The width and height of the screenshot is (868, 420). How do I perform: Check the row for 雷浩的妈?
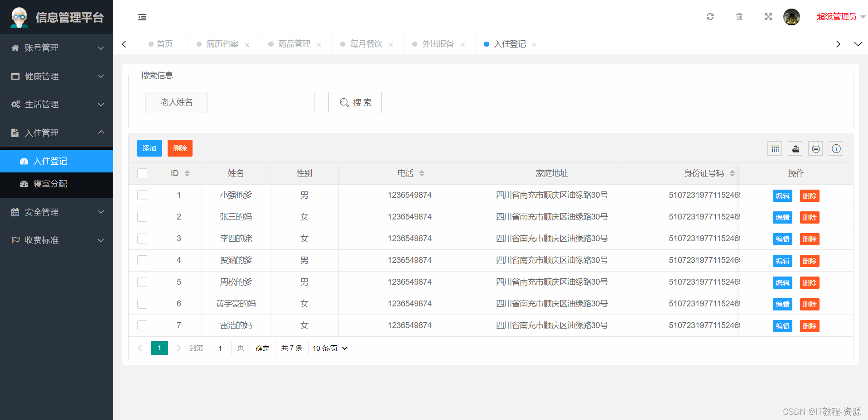click(142, 325)
